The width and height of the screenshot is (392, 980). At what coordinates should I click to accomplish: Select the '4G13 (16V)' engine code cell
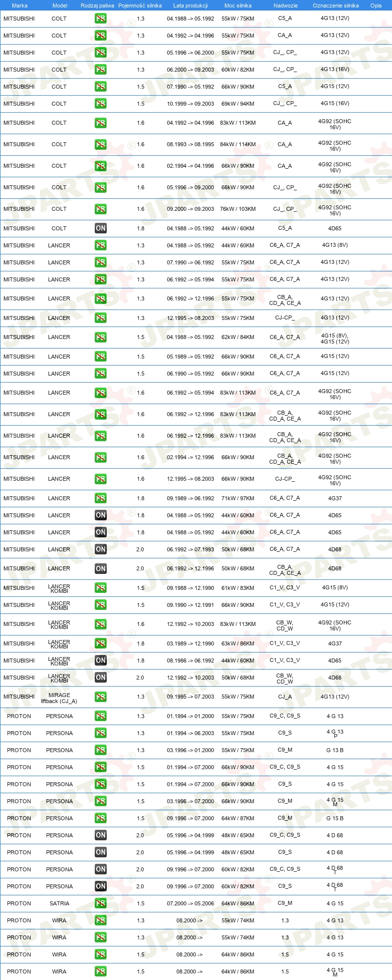335,70
